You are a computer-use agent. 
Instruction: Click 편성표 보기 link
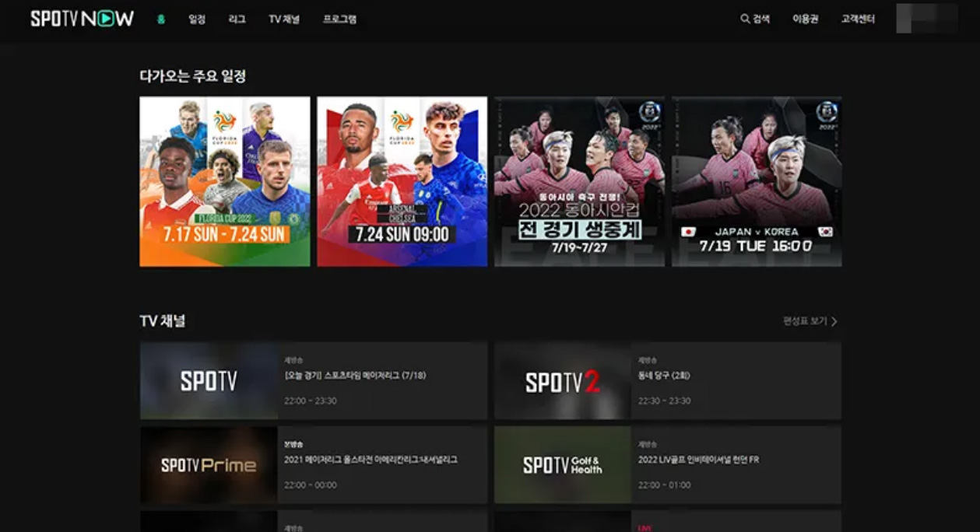805,321
